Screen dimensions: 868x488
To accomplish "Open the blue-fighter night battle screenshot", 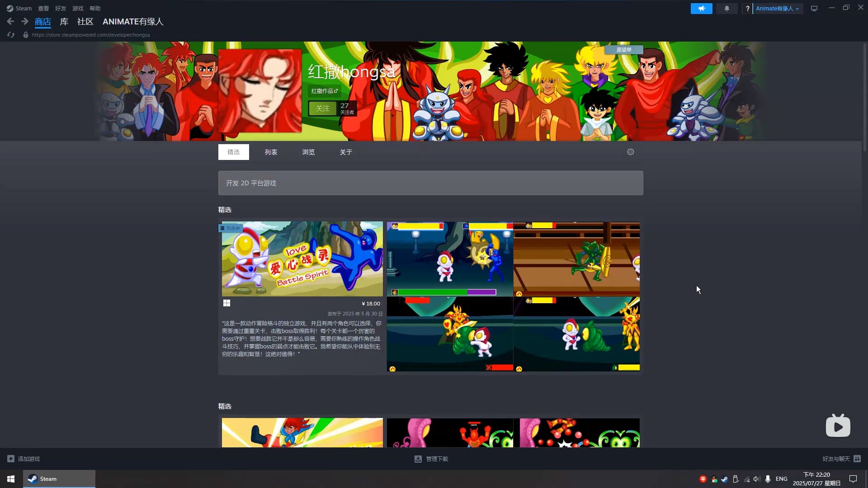I will click(450, 259).
